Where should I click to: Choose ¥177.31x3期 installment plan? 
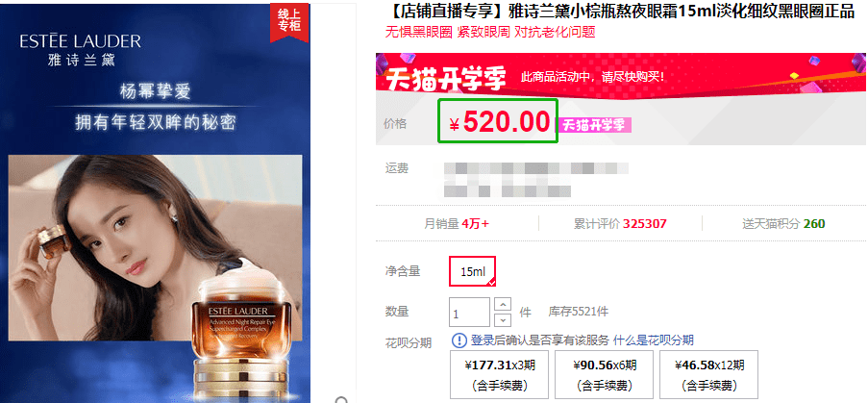500,375
